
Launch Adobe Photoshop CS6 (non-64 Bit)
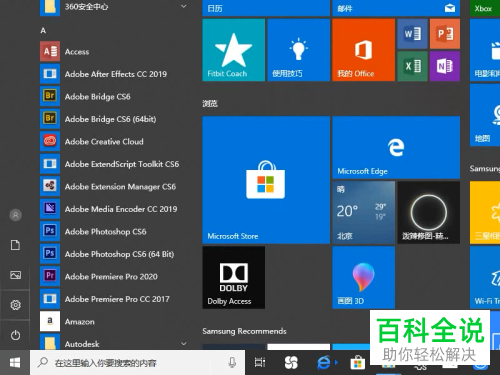(x=115, y=231)
